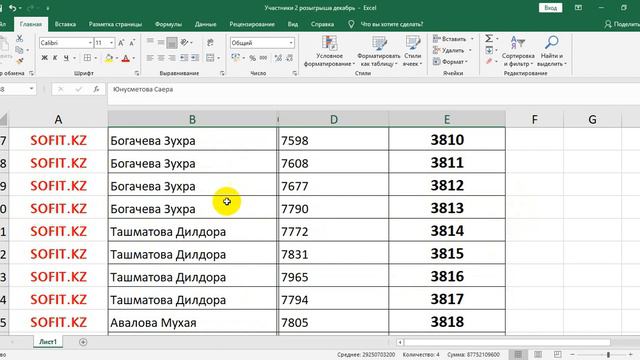Toggle italic К formatting
The image size is (640, 360).
pos(55,58)
